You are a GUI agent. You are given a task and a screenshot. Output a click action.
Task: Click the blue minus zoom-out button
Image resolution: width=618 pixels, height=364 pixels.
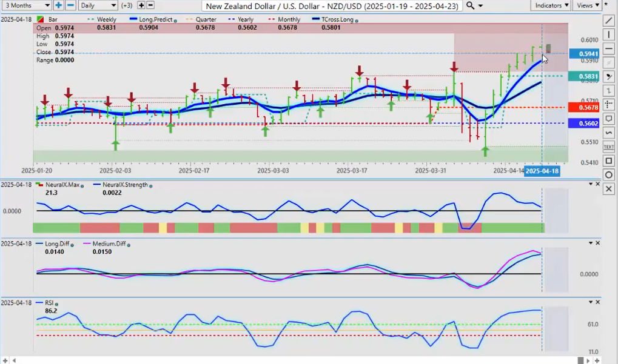pos(70,5)
